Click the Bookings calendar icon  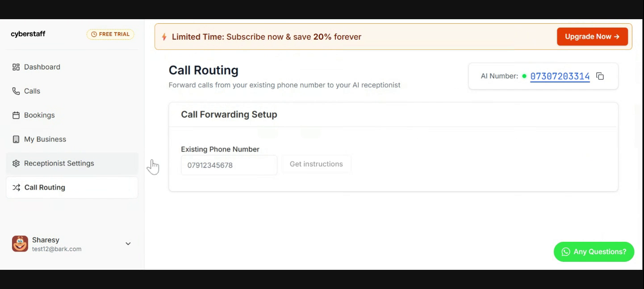pos(16,115)
